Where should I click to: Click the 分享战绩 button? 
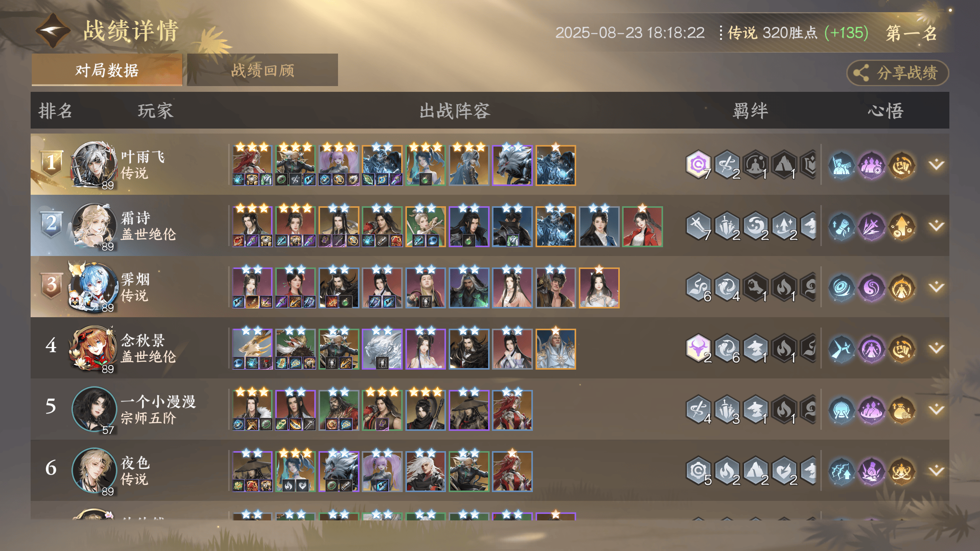[x=898, y=73]
